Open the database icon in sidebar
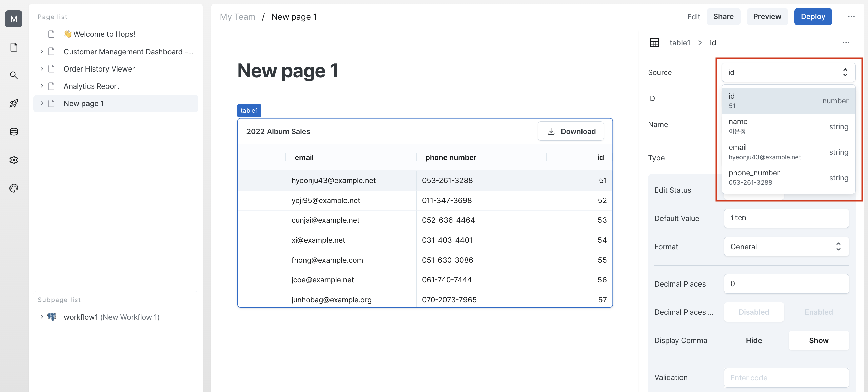Viewport: 868px width, 392px height. coord(14,132)
